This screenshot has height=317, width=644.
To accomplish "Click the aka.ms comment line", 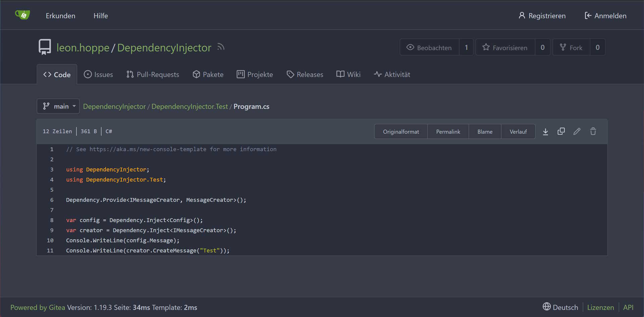I will click(171, 149).
